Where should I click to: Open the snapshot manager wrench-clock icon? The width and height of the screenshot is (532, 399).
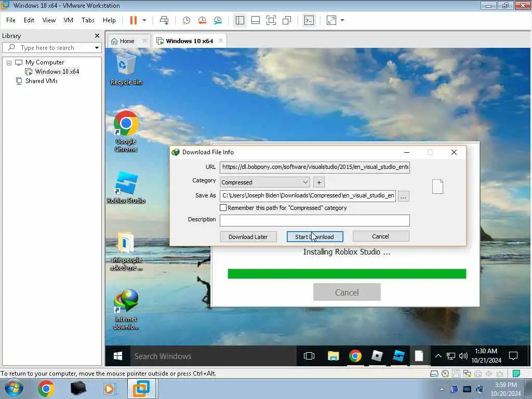218,20
